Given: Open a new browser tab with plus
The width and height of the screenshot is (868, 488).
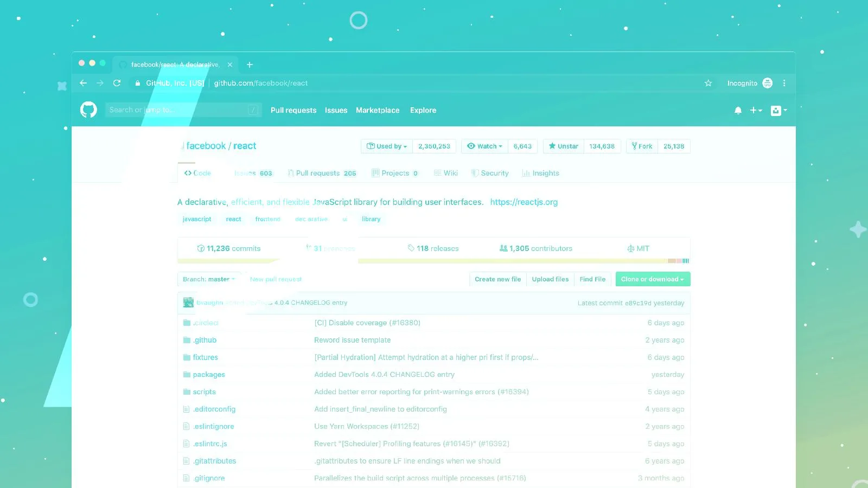Looking at the screenshot, I should click(x=250, y=65).
